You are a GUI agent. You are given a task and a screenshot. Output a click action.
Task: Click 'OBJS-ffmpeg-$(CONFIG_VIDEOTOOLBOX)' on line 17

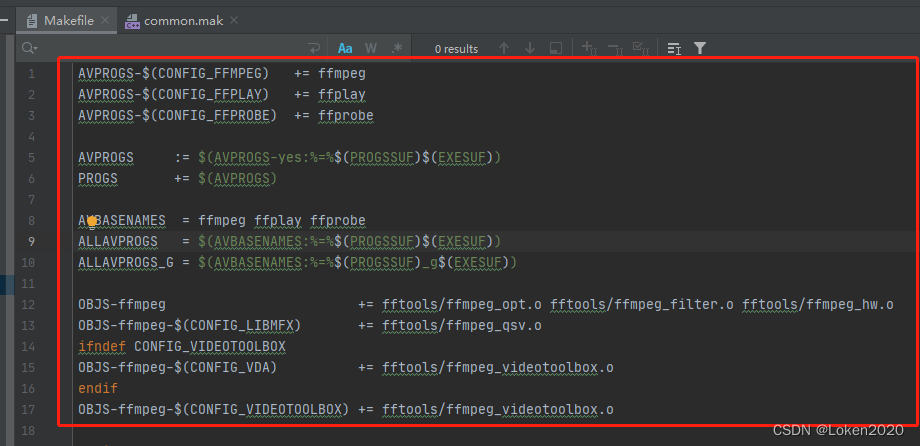(x=214, y=410)
